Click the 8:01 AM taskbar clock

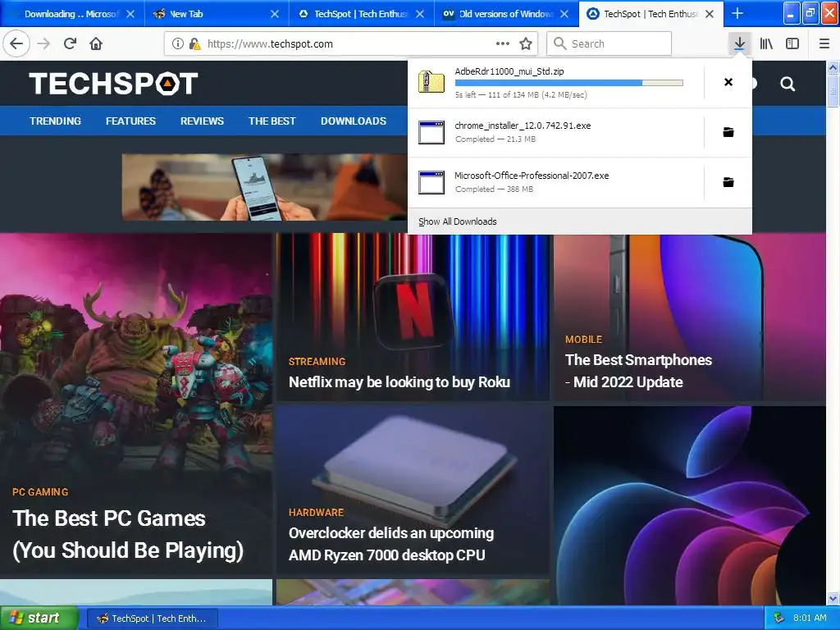coord(810,619)
